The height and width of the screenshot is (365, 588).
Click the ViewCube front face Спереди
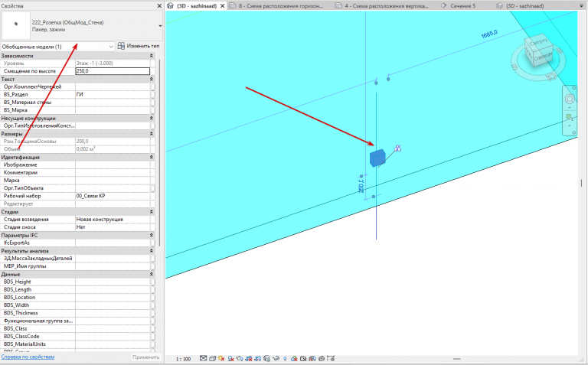(x=543, y=57)
